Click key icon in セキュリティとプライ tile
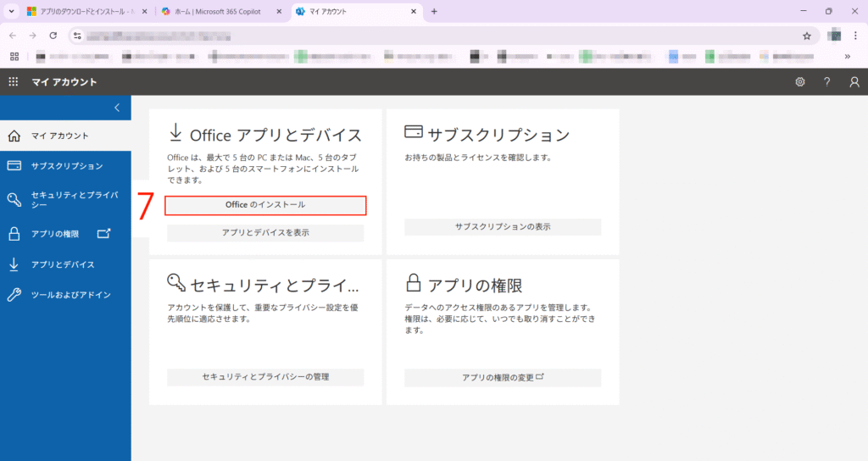This screenshot has height=461, width=868. point(176,282)
